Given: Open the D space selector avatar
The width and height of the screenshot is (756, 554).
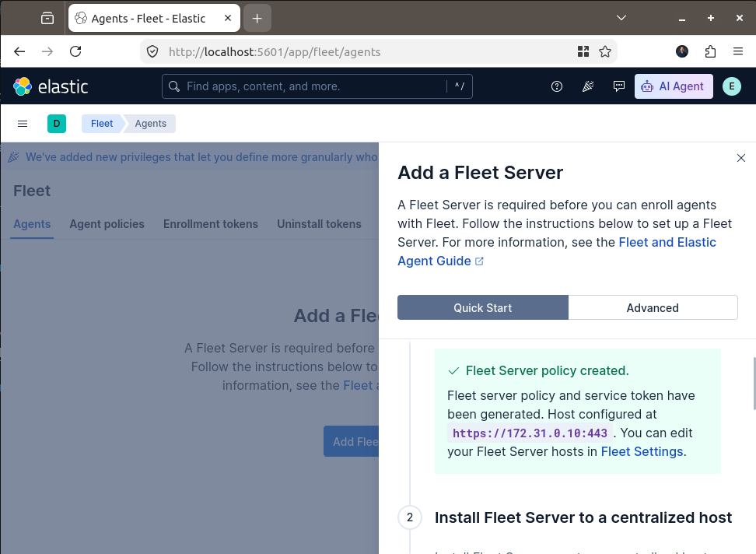Looking at the screenshot, I should point(57,124).
